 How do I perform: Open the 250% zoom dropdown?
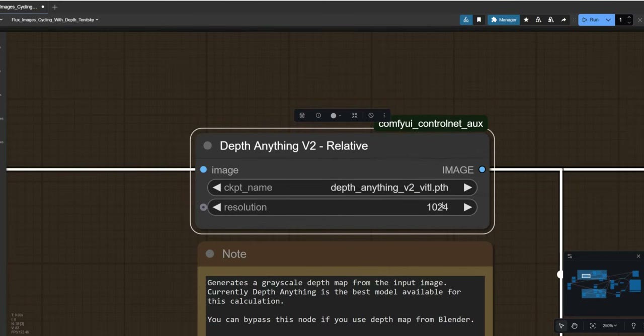[x=610, y=325]
